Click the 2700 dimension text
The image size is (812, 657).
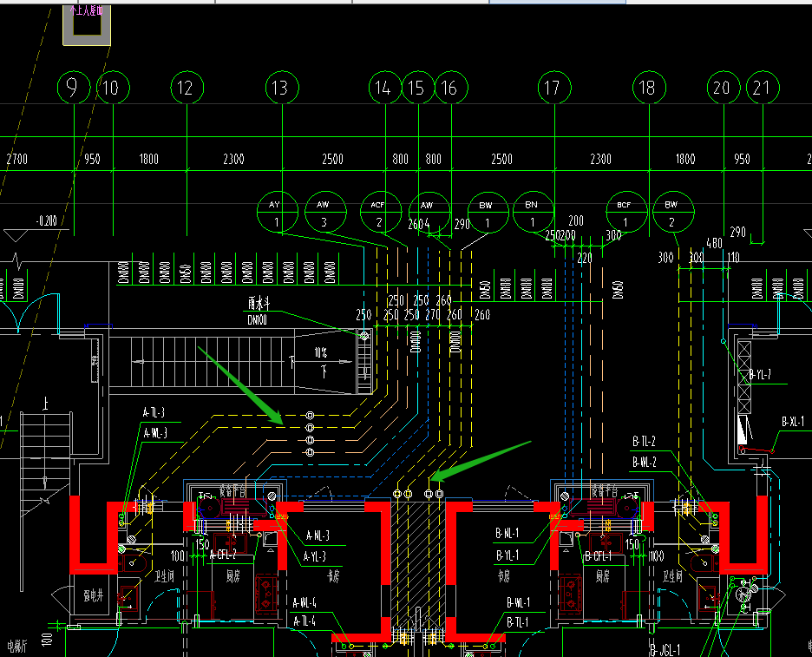tap(17, 159)
